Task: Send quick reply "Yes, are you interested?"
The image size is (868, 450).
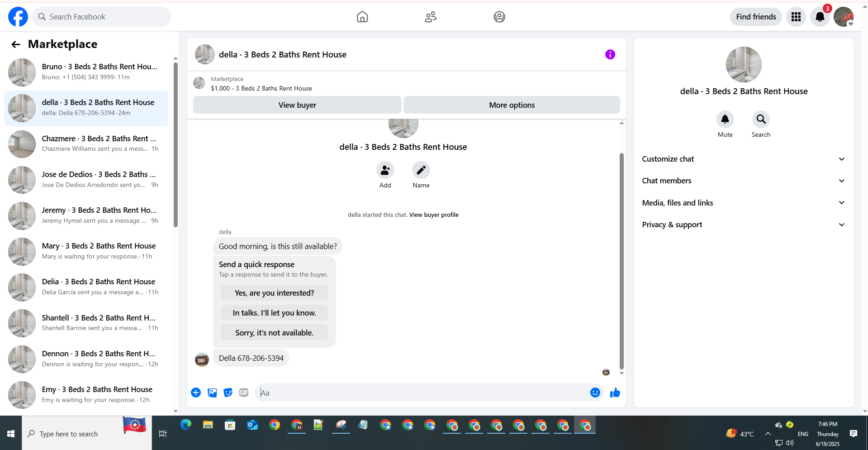Action: (x=274, y=293)
